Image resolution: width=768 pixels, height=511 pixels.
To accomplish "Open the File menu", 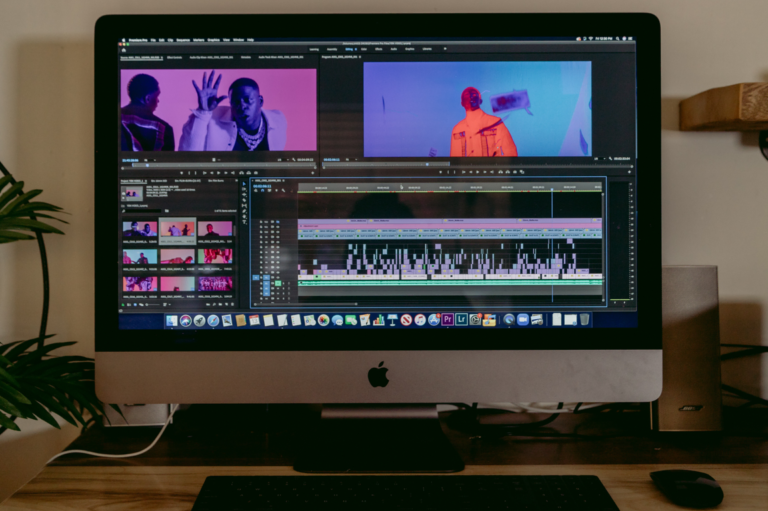I will [153, 40].
